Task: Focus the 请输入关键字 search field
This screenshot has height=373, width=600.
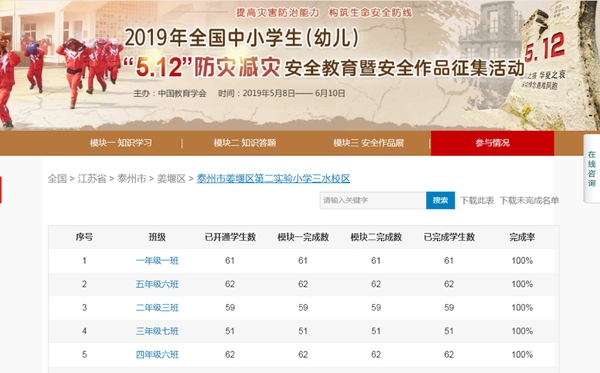Action: 373,200
